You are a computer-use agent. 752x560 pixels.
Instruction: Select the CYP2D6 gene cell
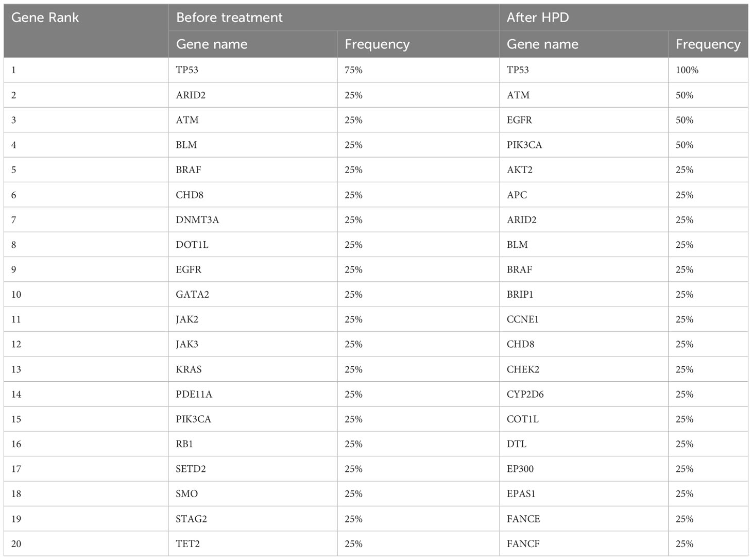[x=584, y=394]
